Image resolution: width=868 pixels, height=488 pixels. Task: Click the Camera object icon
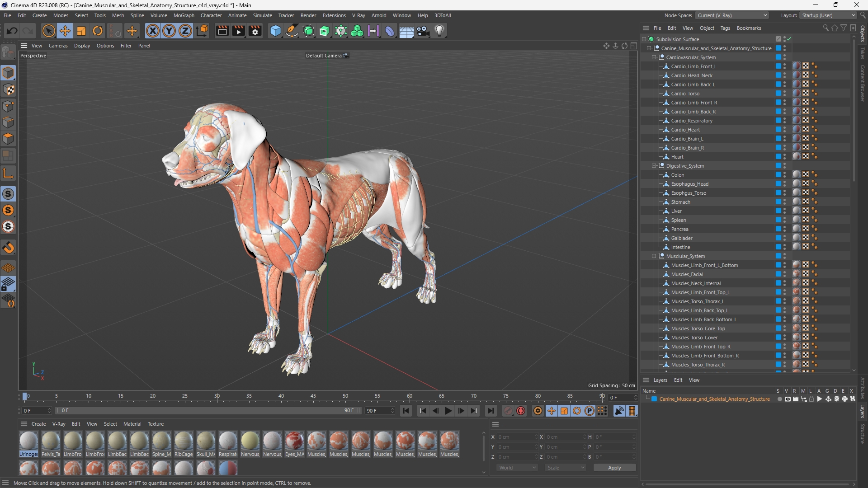point(423,31)
